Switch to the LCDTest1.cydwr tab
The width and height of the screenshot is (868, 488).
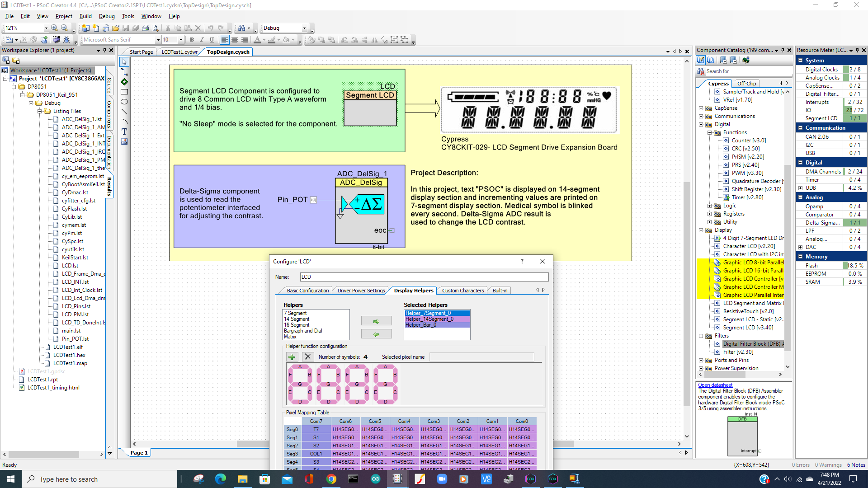(x=179, y=52)
